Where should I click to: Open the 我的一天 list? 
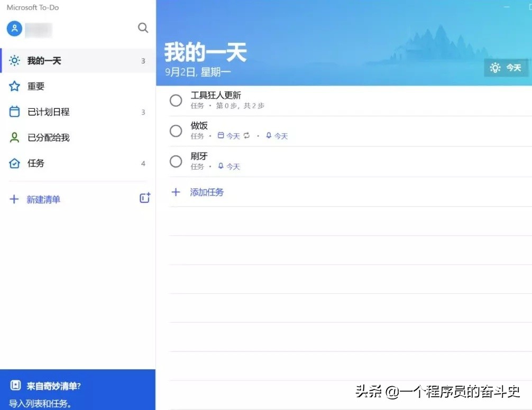click(x=78, y=61)
